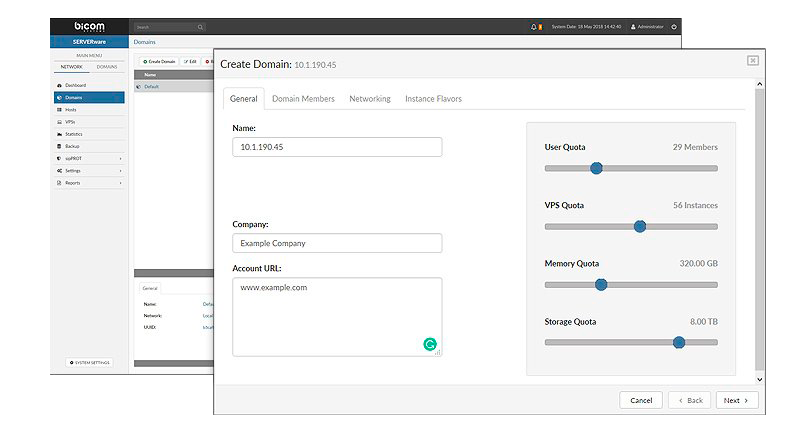Screen dimensions: 800x435
Task: Click the VPS Quota slider handle
Action: click(x=640, y=226)
